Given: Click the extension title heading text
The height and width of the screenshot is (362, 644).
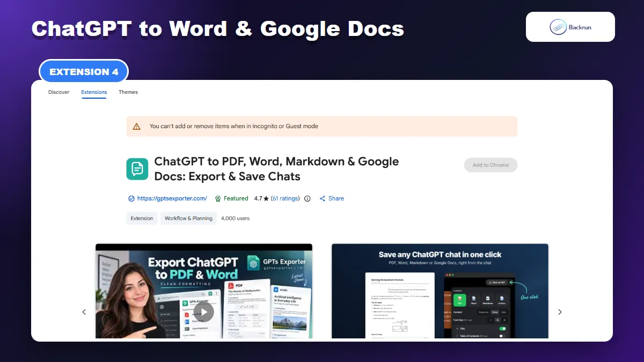Looking at the screenshot, I should click(276, 169).
